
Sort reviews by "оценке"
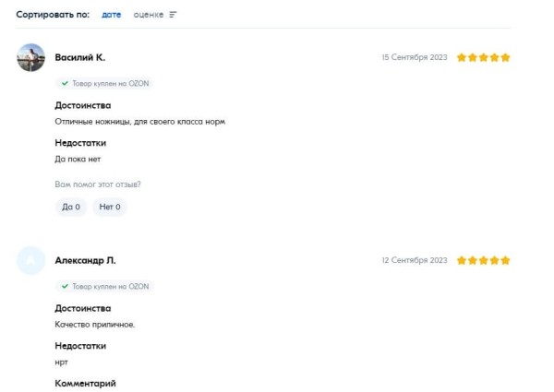(x=148, y=15)
